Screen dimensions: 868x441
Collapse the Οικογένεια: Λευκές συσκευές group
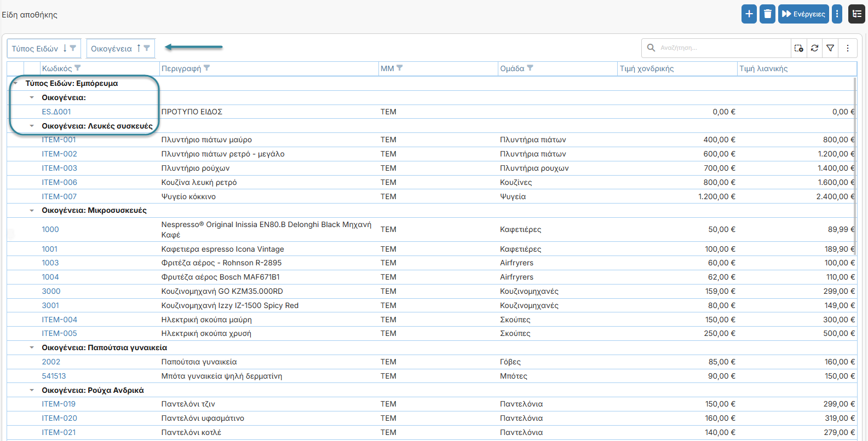coord(32,126)
